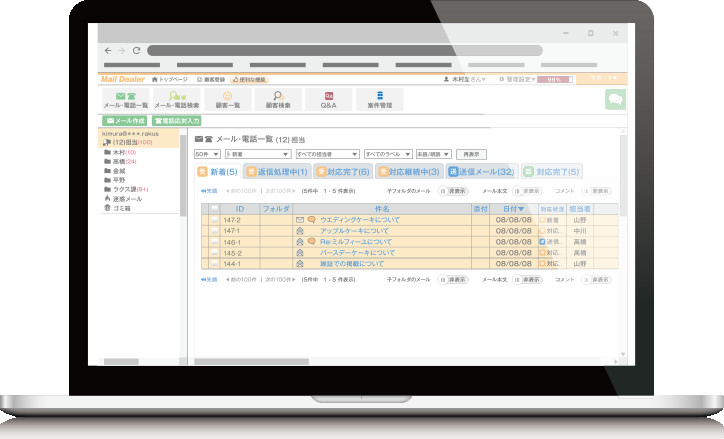Image resolution: width=724 pixels, height=439 pixels.
Task: Open the すべての担当者 dropdown
Action: pyautogui.click(x=327, y=155)
